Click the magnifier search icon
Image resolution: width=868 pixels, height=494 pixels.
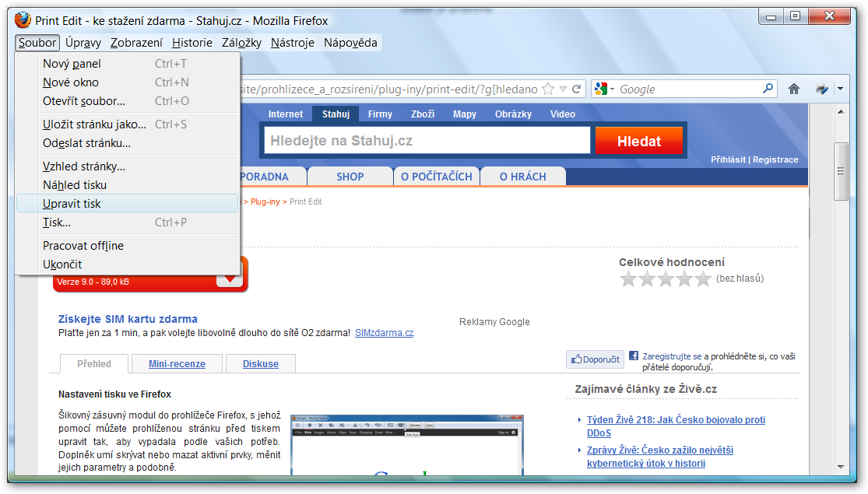[768, 89]
